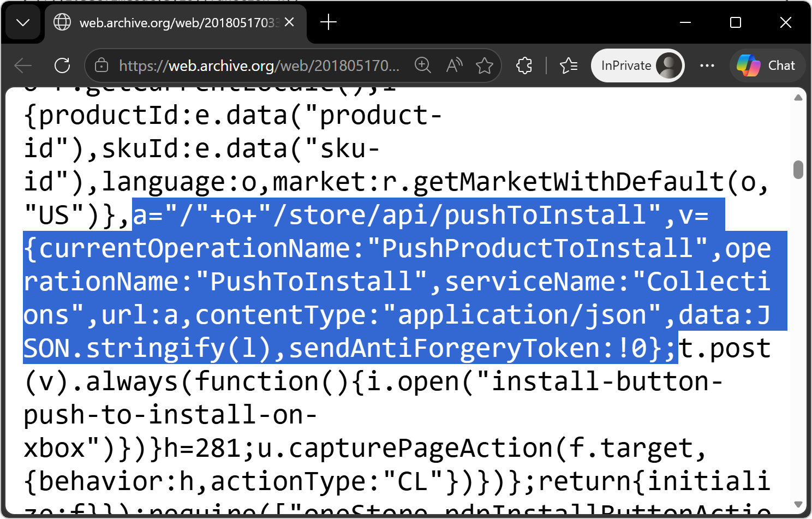Start Read aloud from address bar

[x=454, y=65]
